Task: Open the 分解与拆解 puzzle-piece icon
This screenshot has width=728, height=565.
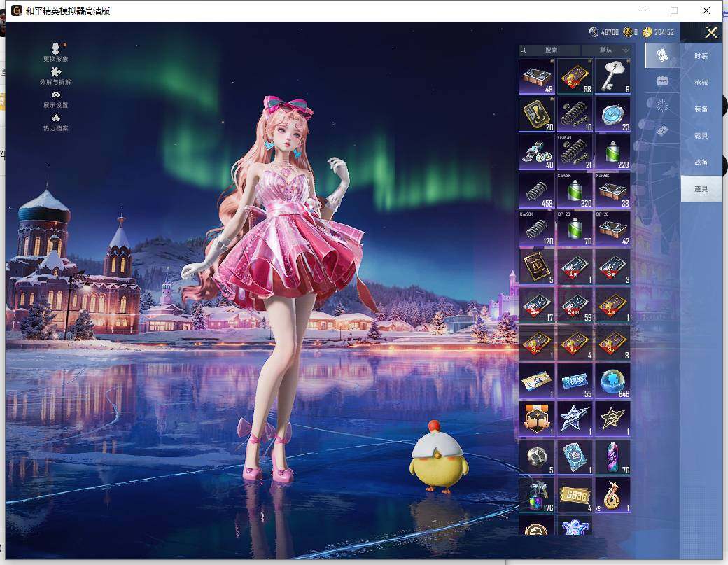Action: coord(56,76)
